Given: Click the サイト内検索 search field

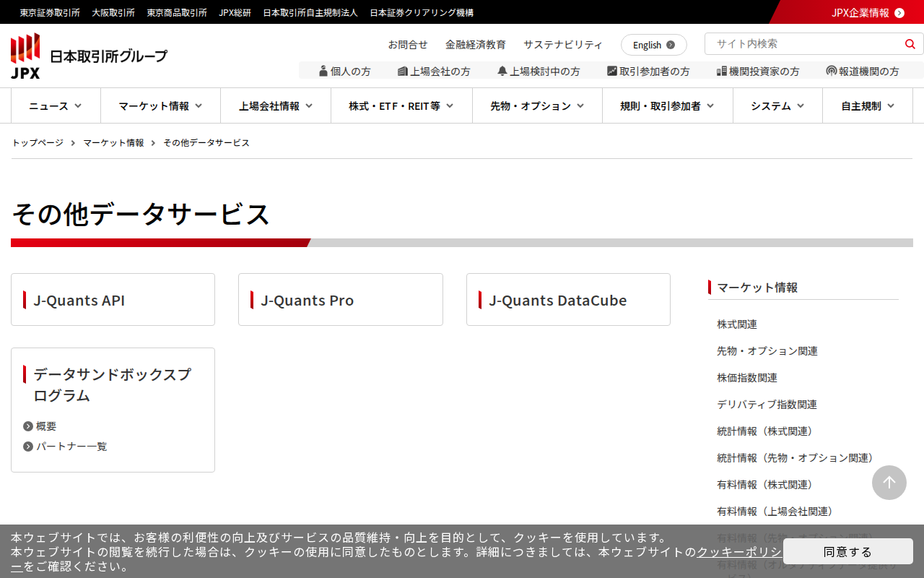Looking at the screenshot, I should point(804,44).
